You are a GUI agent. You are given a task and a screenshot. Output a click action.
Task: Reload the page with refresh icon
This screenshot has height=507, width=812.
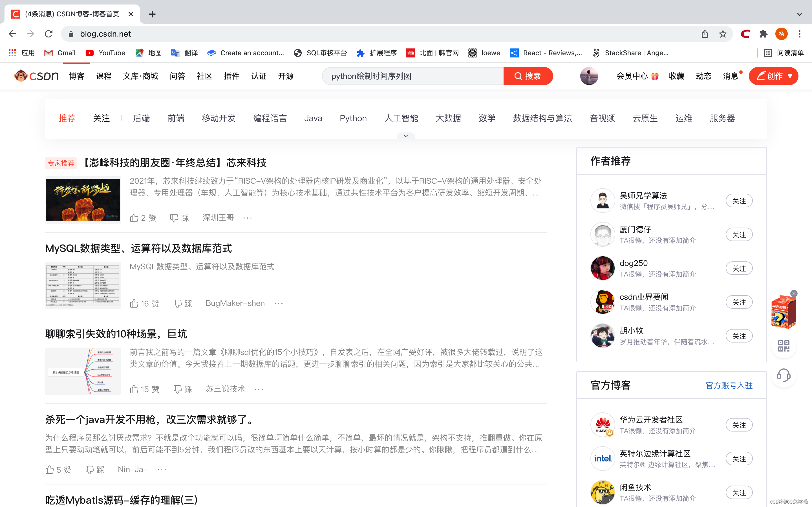pyautogui.click(x=49, y=34)
